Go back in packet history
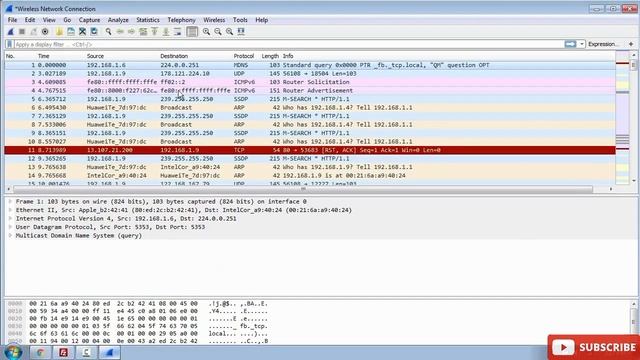The height and width of the screenshot is (360, 640). [120, 31]
